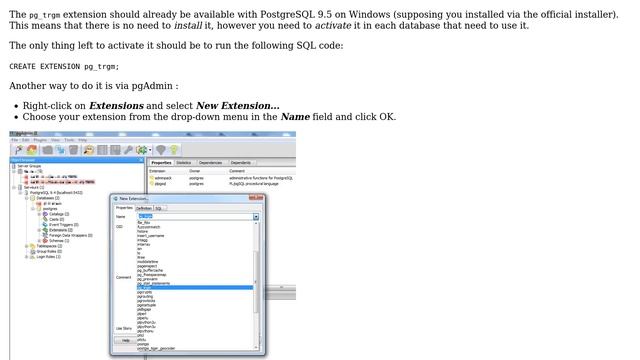Select the Event Triggers (0) tree node
Viewport: 640px width, 360px height.
click(64, 224)
